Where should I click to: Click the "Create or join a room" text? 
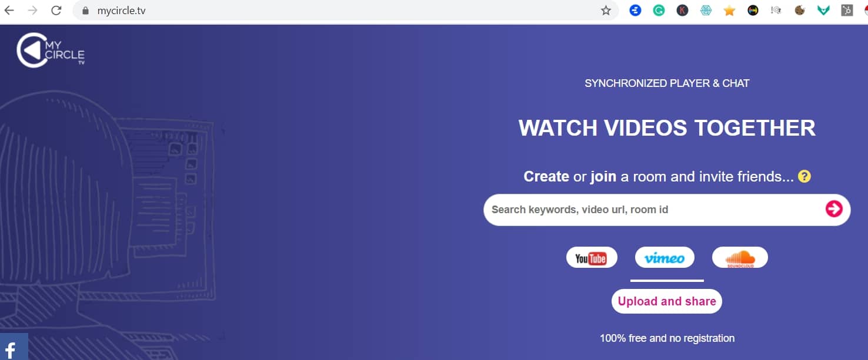pos(659,176)
